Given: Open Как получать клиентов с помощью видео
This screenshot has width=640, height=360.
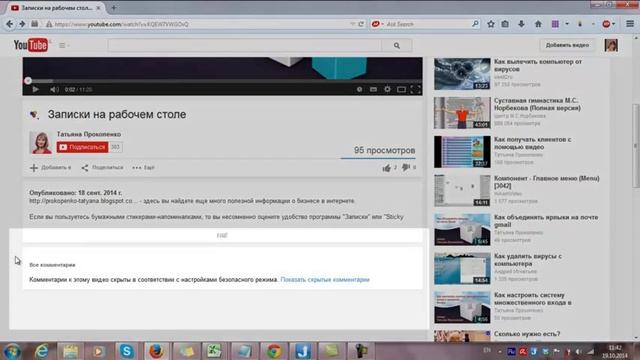Looking at the screenshot, I should point(532,143).
